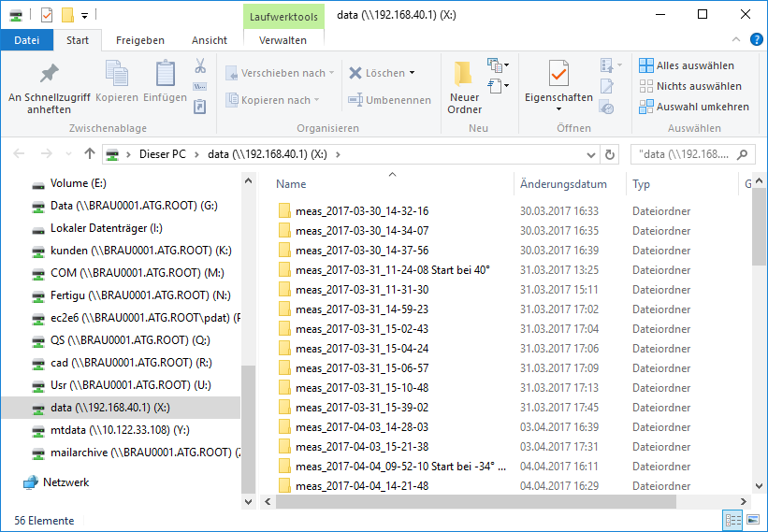Click the copy path icon in Zwischenablage
The height and width of the screenshot is (532, 768).
click(200, 87)
